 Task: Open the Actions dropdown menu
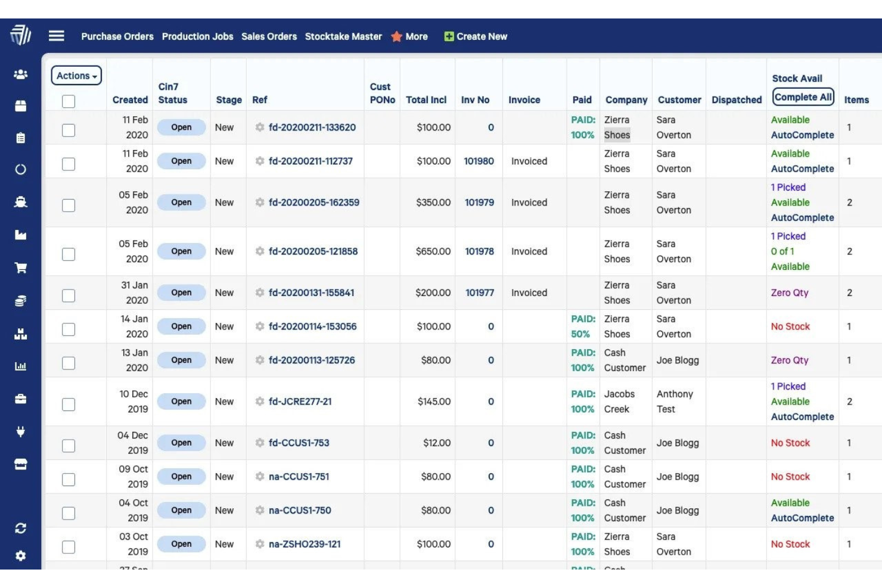tap(76, 76)
